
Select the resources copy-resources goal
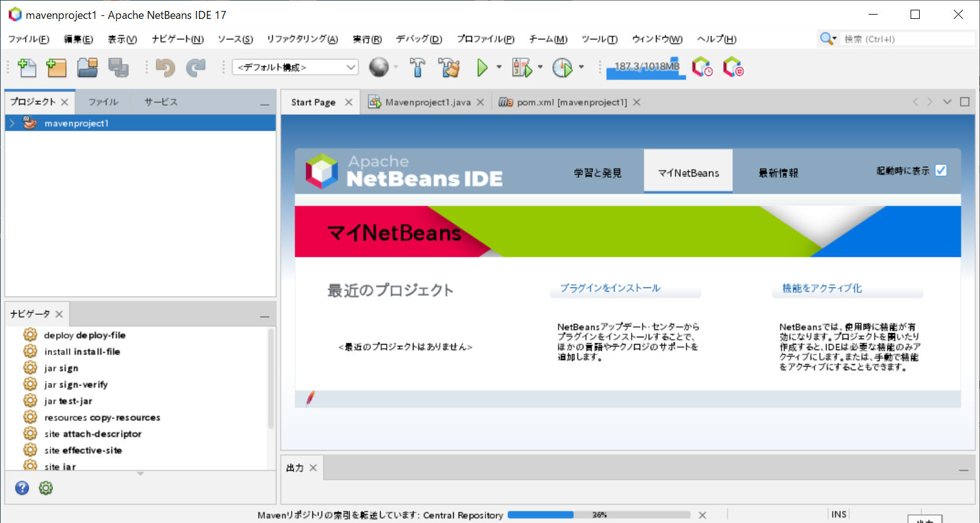102,417
